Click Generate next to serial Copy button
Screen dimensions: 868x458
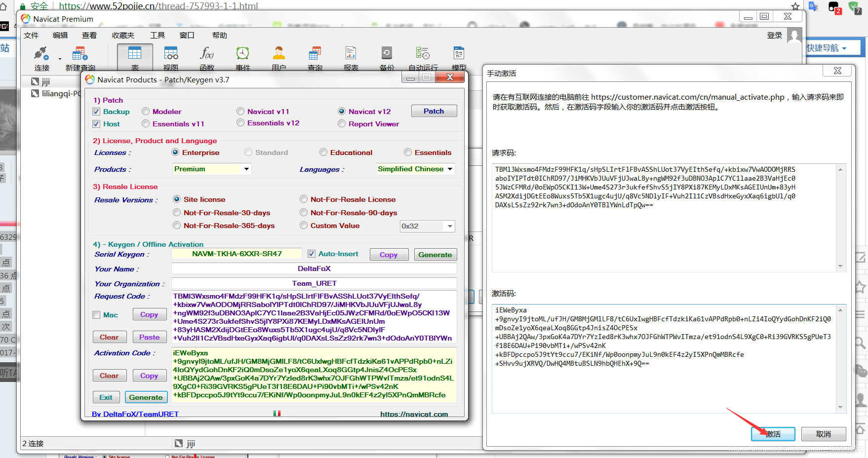[435, 255]
